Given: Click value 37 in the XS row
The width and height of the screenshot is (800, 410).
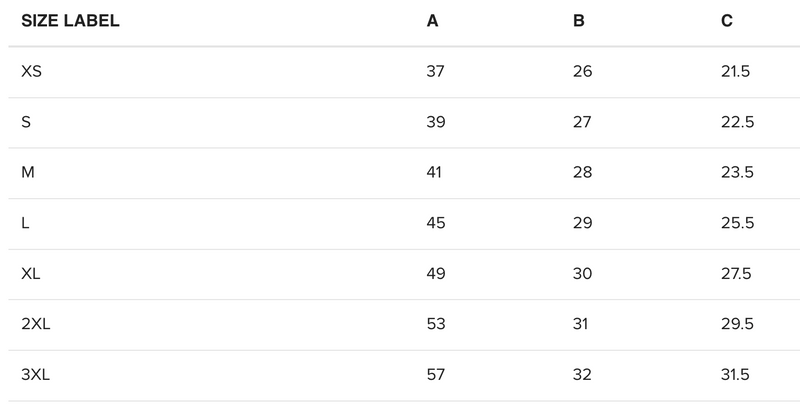Looking at the screenshot, I should click(x=435, y=72).
